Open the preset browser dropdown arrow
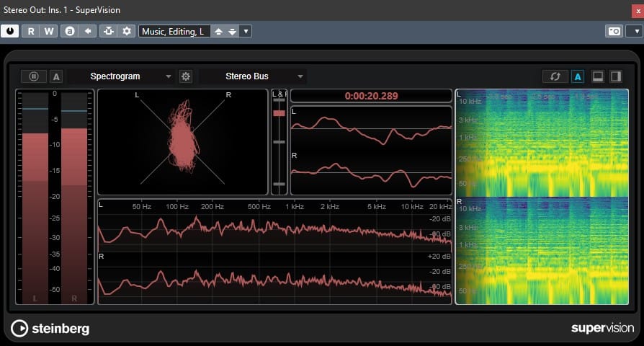 (246, 31)
